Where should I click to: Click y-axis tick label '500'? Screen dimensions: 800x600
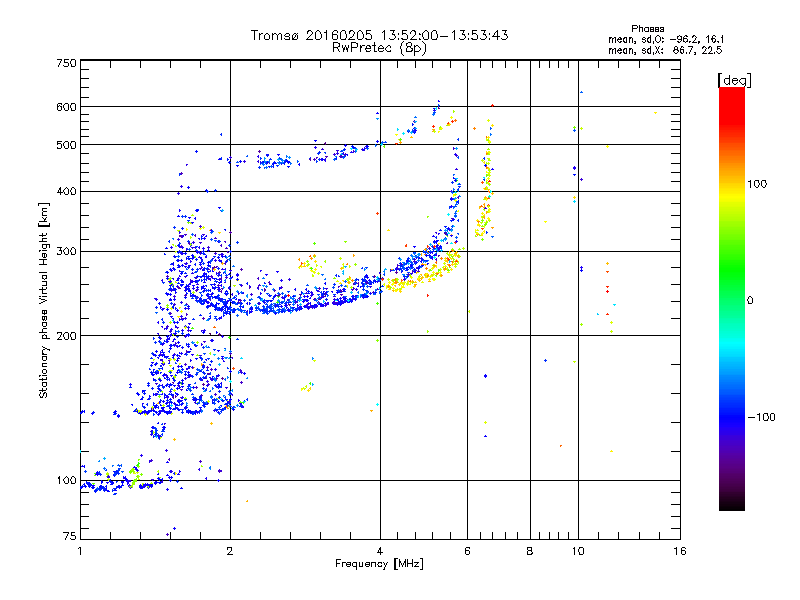(x=66, y=145)
